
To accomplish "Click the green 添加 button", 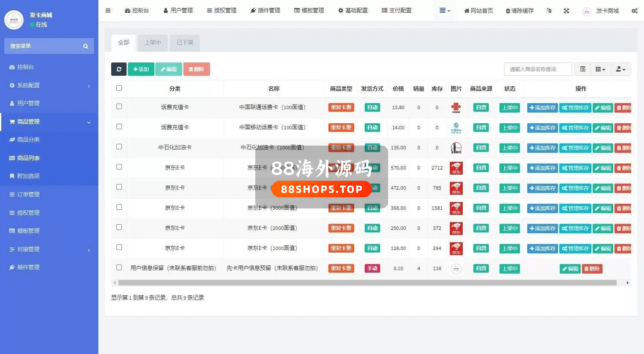I will (141, 69).
